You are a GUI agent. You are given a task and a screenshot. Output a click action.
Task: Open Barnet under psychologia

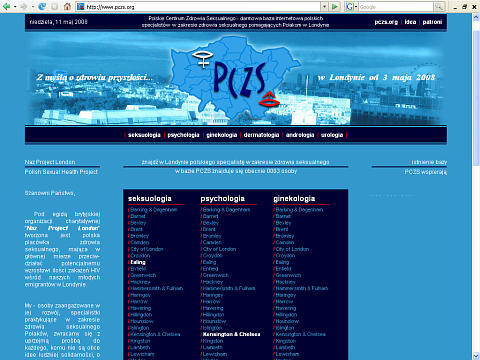pos(211,216)
